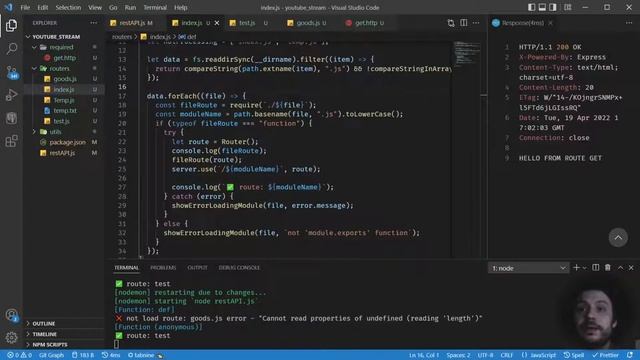Split the editor to the right
The height and width of the screenshot is (360, 640).
click(x=464, y=23)
